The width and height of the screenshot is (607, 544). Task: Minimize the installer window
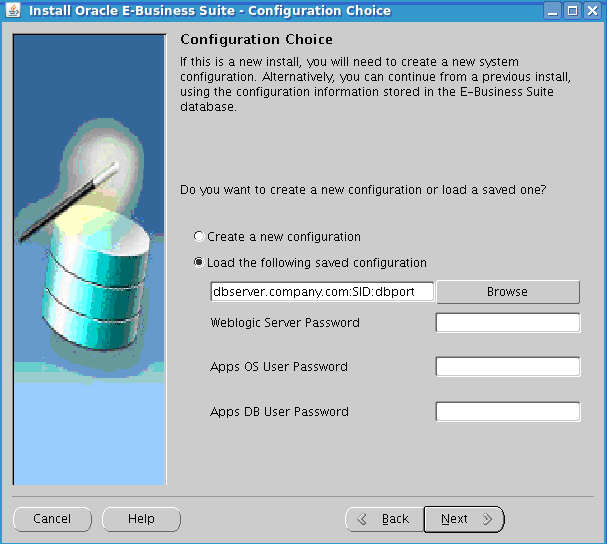pos(552,10)
